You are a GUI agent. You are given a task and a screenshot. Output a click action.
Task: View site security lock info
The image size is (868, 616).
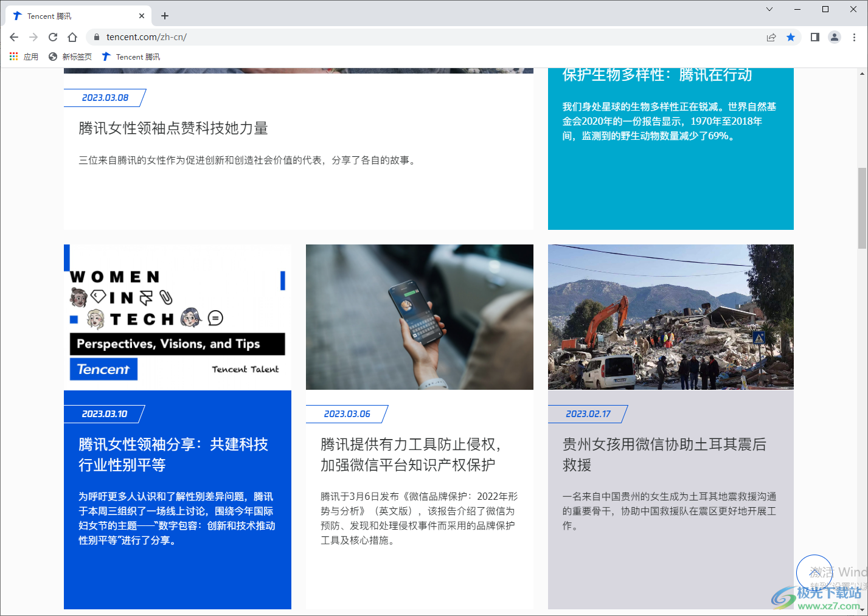96,37
